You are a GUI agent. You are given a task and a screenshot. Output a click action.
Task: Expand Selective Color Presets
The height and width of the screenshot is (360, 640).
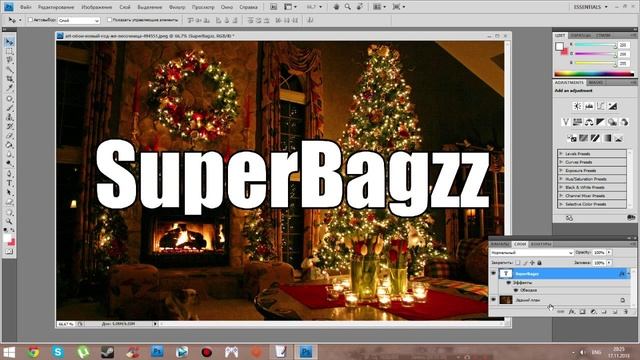coord(562,204)
